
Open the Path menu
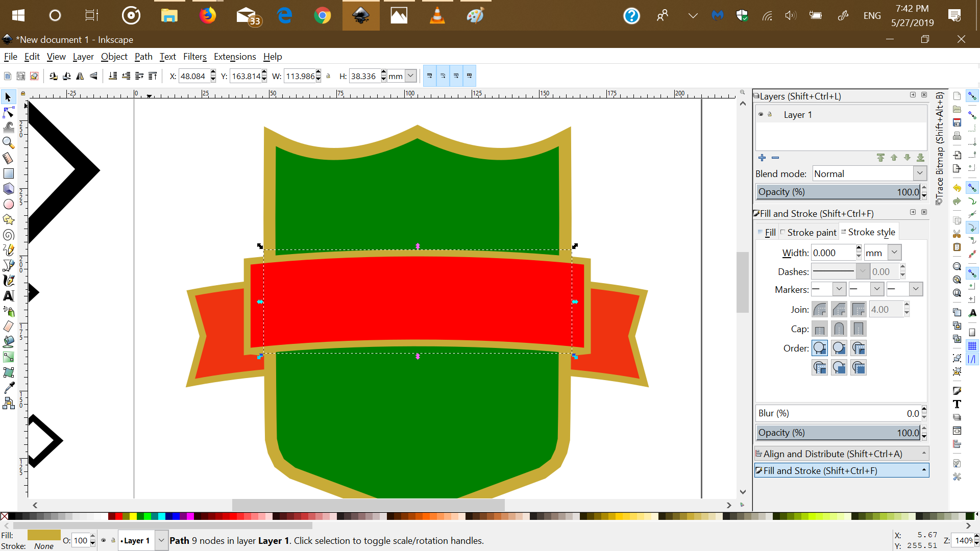143,57
